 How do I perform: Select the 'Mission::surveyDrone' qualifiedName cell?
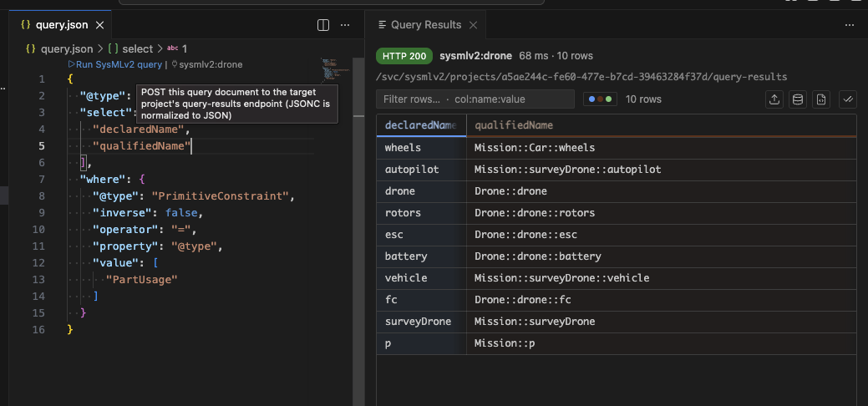pyautogui.click(x=662, y=322)
